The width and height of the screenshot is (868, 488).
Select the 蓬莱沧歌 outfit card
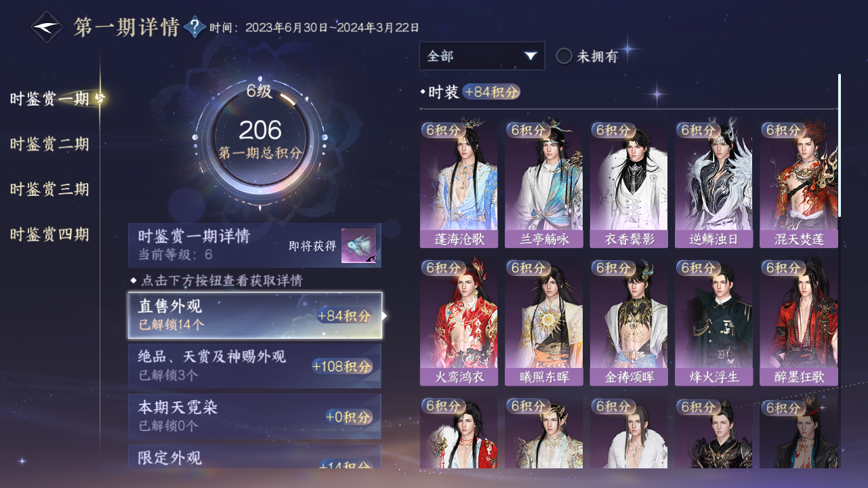pyautogui.click(x=459, y=185)
